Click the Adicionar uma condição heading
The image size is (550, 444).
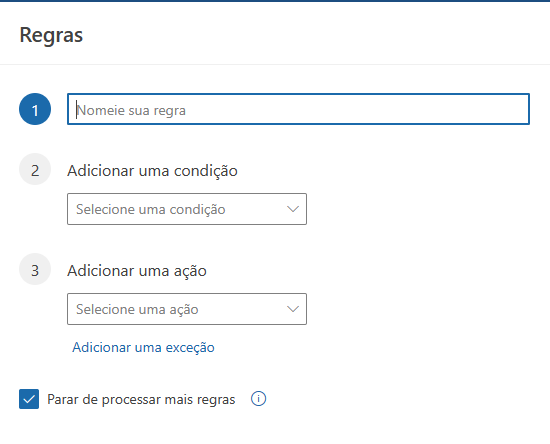152,171
